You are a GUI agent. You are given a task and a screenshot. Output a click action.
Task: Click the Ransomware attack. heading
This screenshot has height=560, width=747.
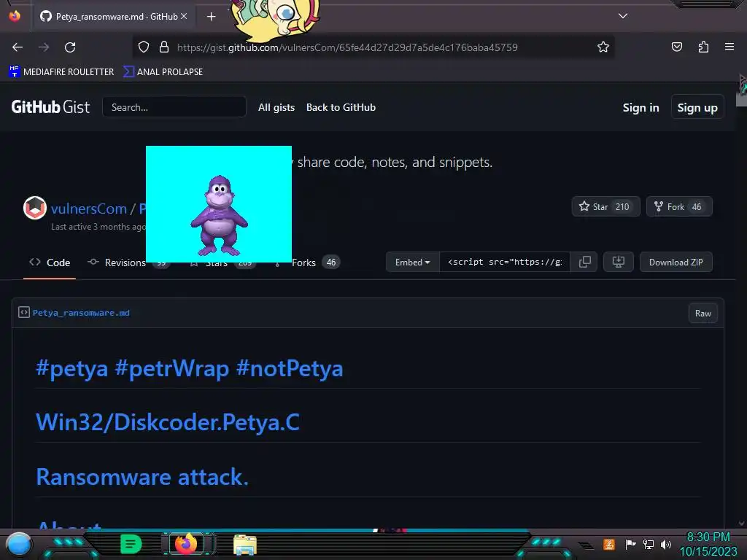[142, 477]
